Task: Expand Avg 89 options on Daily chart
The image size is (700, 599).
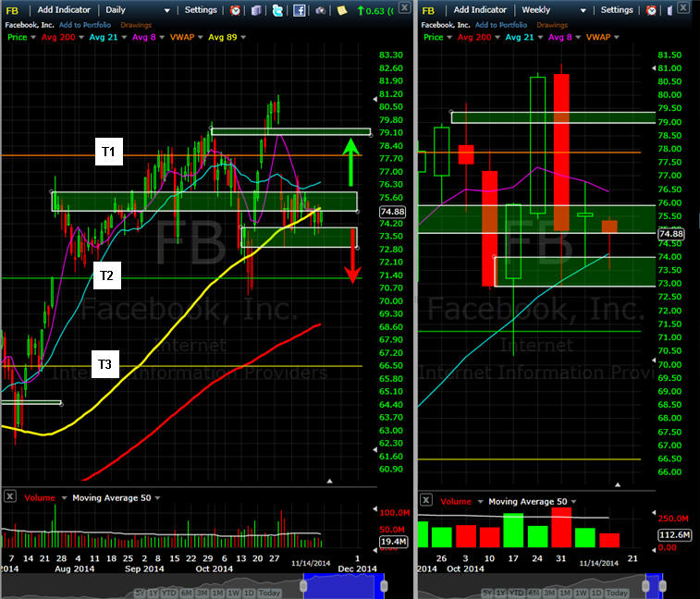Action: 243,38
